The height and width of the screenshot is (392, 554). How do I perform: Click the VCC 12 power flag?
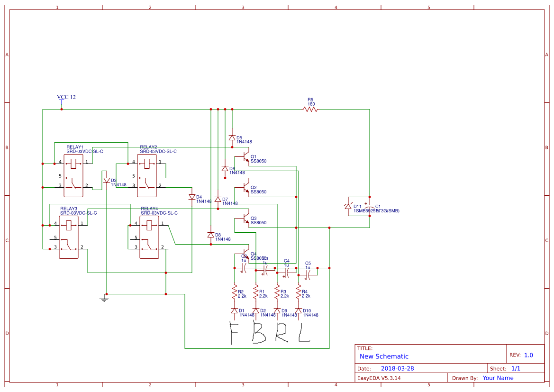(61, 100)
